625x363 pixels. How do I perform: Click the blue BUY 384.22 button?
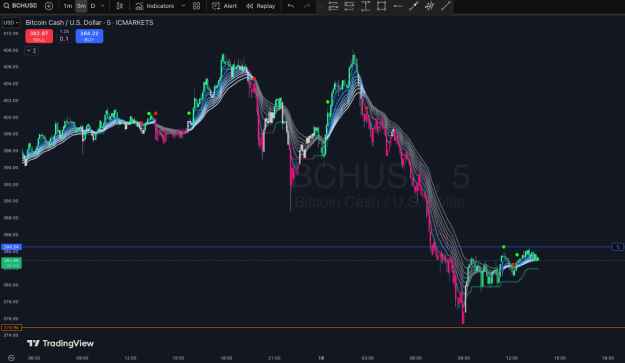(x=89, y=36)
